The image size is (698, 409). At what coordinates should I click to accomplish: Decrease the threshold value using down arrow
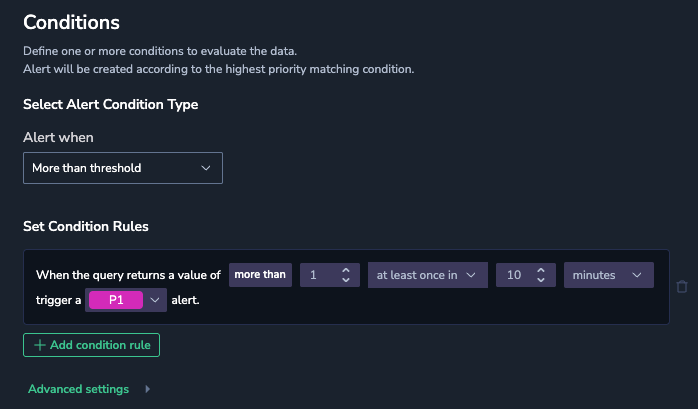point(345,280)
